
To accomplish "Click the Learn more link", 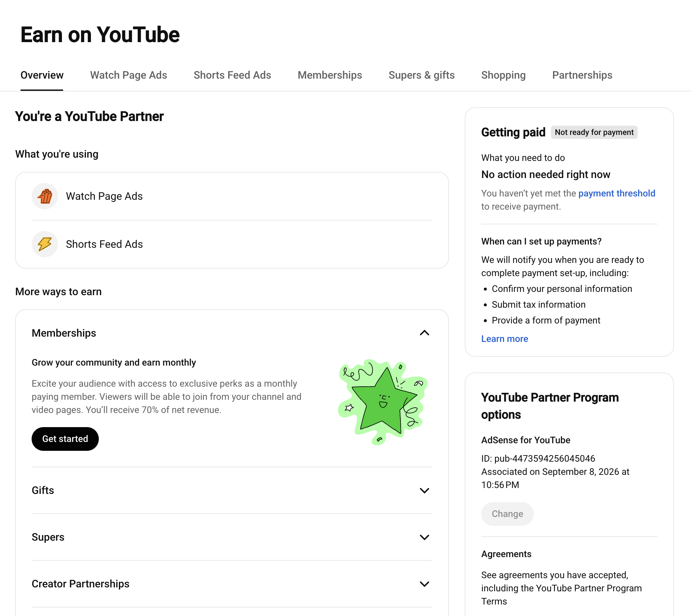I will pos(505,339).
